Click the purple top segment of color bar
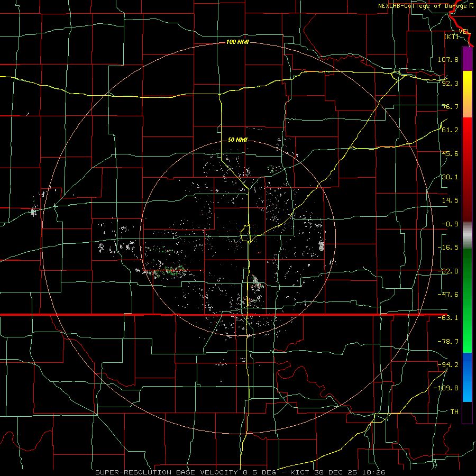 [467, 59]
